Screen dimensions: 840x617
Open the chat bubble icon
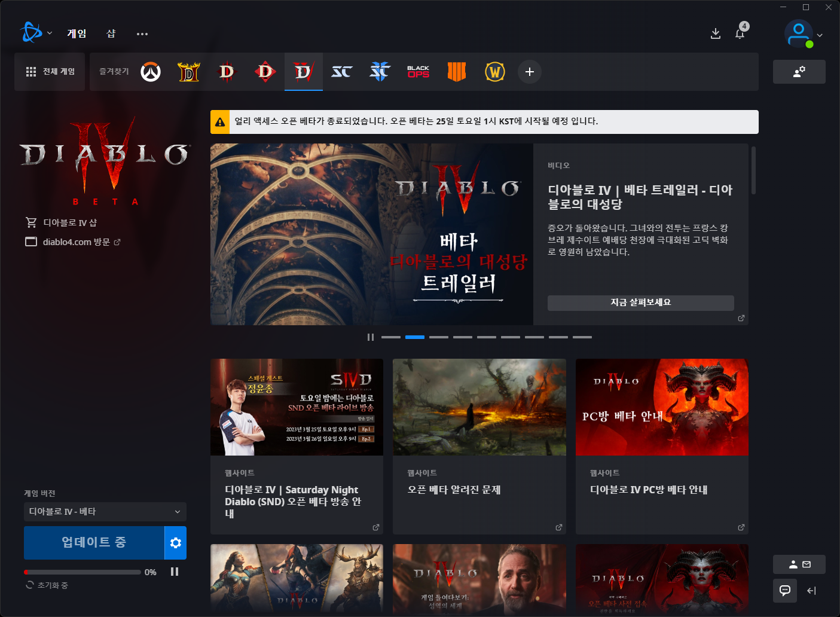click(x=785, y=591)
